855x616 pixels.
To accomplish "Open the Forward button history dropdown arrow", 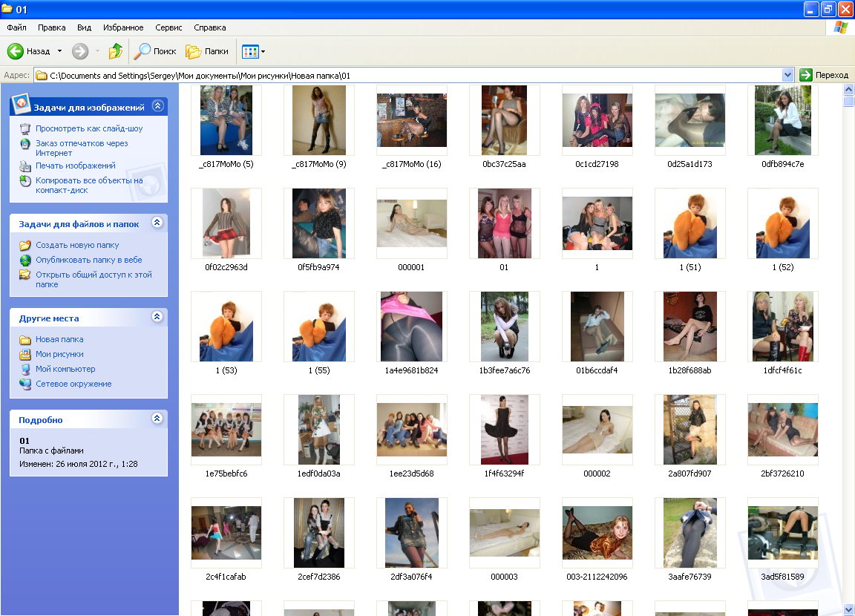I will (x=98, y=51).
